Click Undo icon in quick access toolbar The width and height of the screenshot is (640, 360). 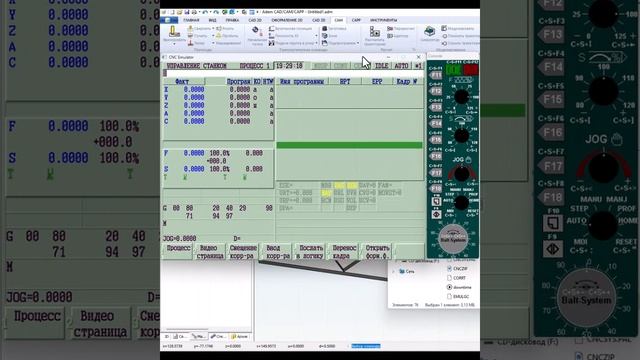(205, 12)
